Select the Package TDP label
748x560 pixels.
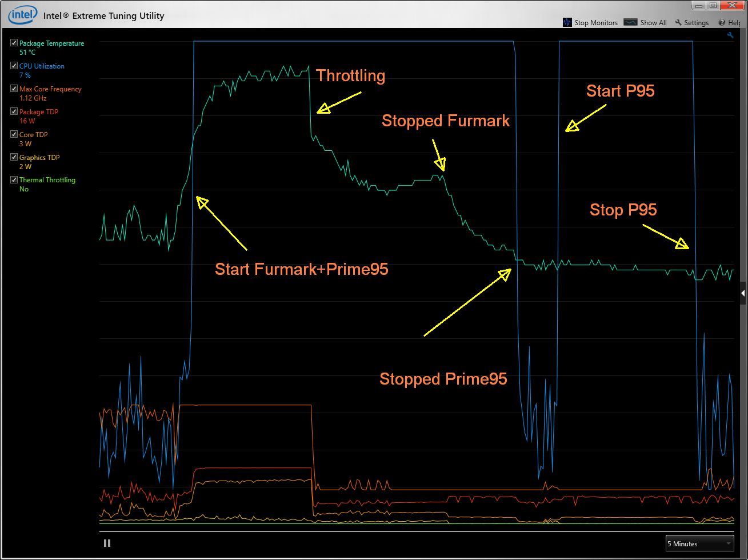coord(39,112)
